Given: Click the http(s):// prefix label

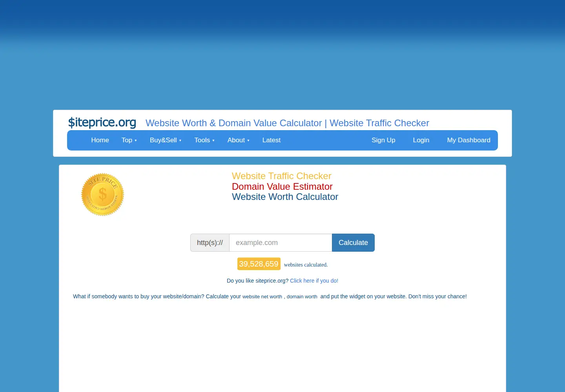Looking at the screenshot, I should pyautogui.click(x=210, y=243).
